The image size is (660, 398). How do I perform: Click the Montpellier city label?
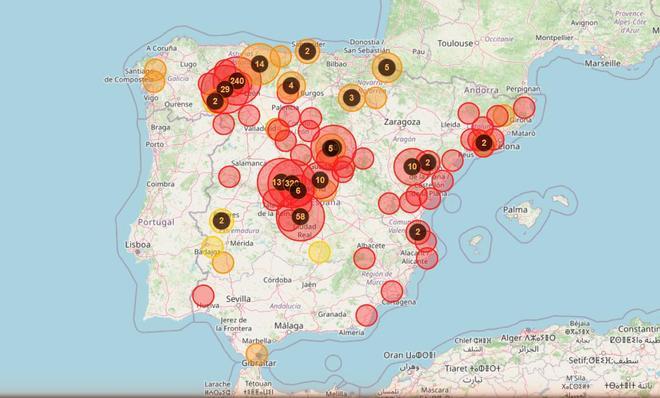(x=554, y=37)
